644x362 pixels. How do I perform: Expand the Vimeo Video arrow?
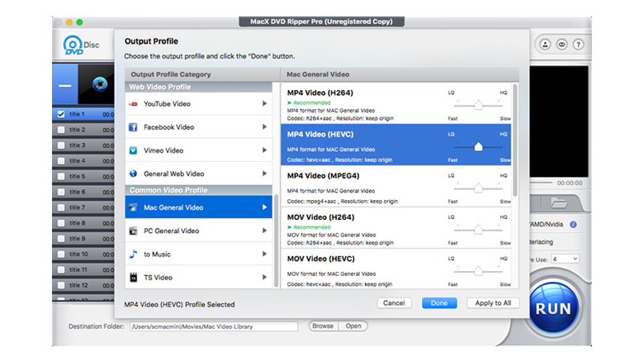(264, 150)
